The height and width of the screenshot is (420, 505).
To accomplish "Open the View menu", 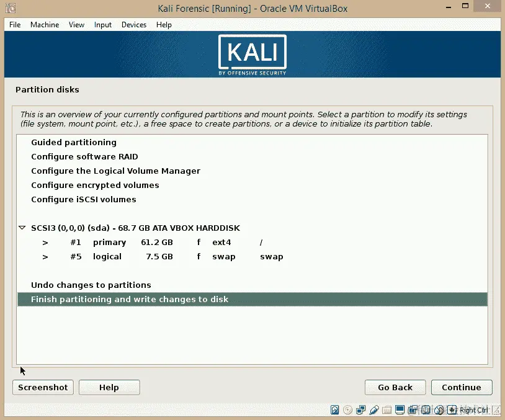I will point(76,25).
